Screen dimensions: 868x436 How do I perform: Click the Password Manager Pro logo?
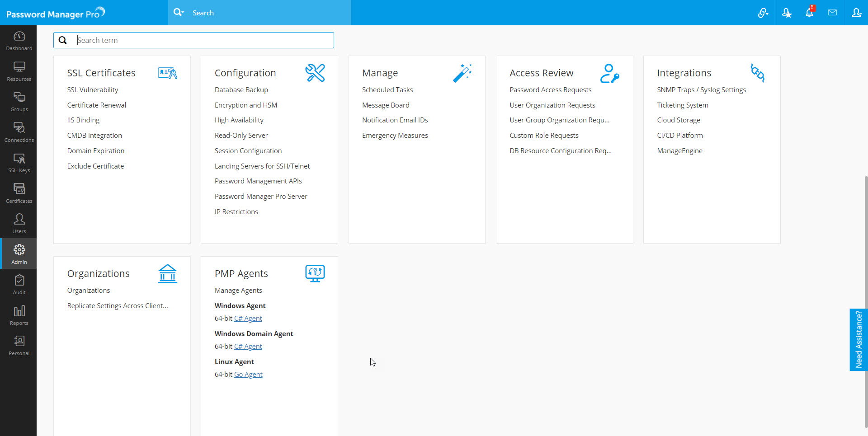click(56, 13)
